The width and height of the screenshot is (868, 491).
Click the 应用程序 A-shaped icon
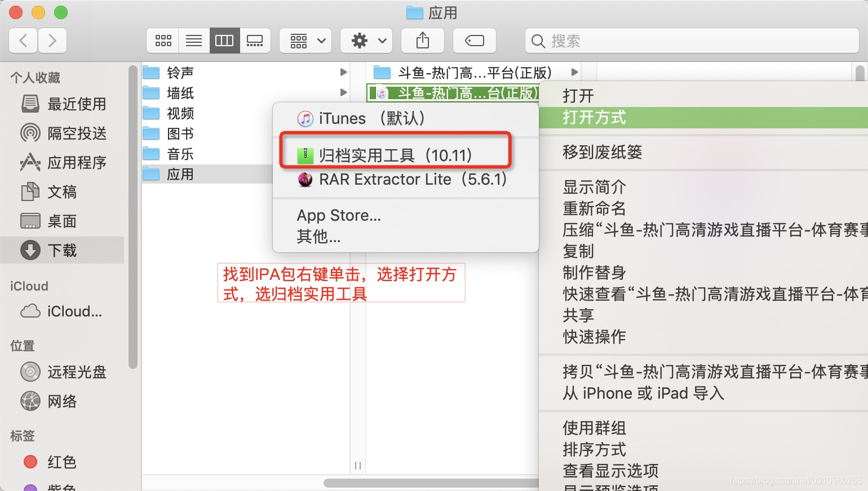[30, 162]
